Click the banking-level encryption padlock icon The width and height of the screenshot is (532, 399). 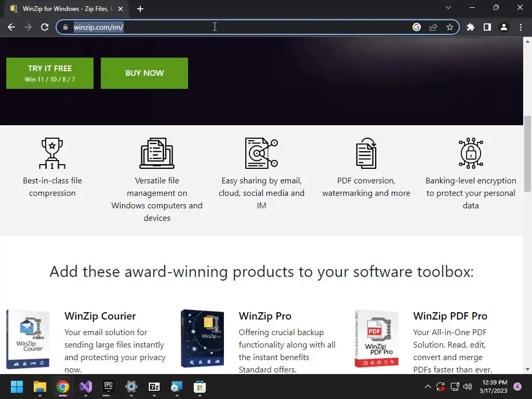tap(471, 153)
